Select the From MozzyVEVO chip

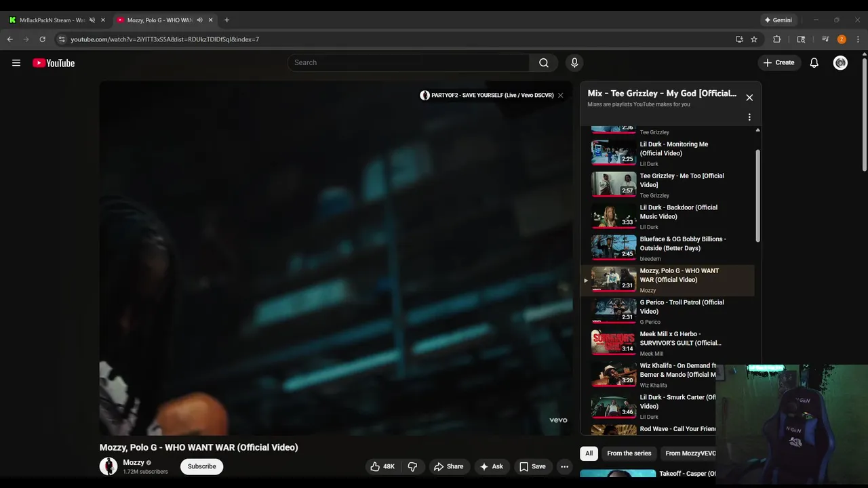click(690, 453)
